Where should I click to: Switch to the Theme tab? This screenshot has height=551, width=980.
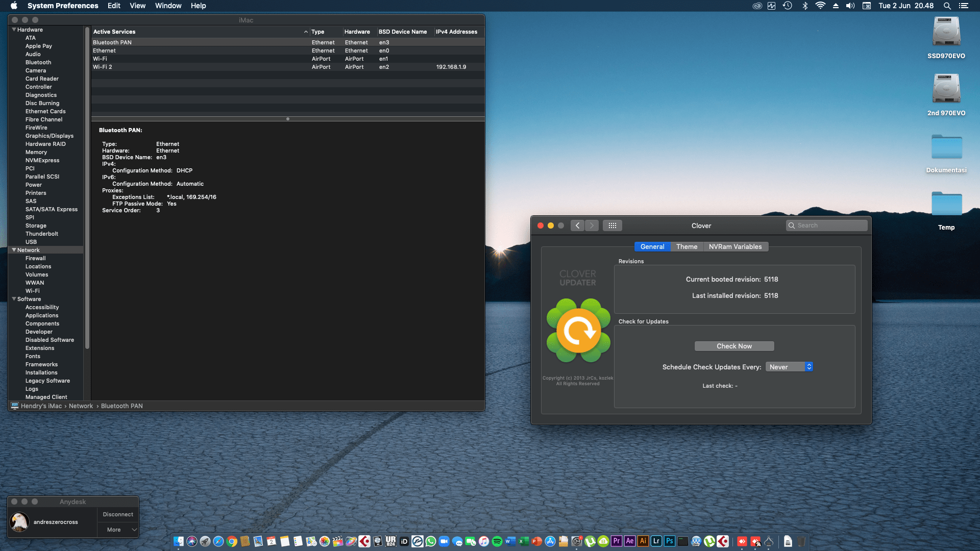point(687,246)
